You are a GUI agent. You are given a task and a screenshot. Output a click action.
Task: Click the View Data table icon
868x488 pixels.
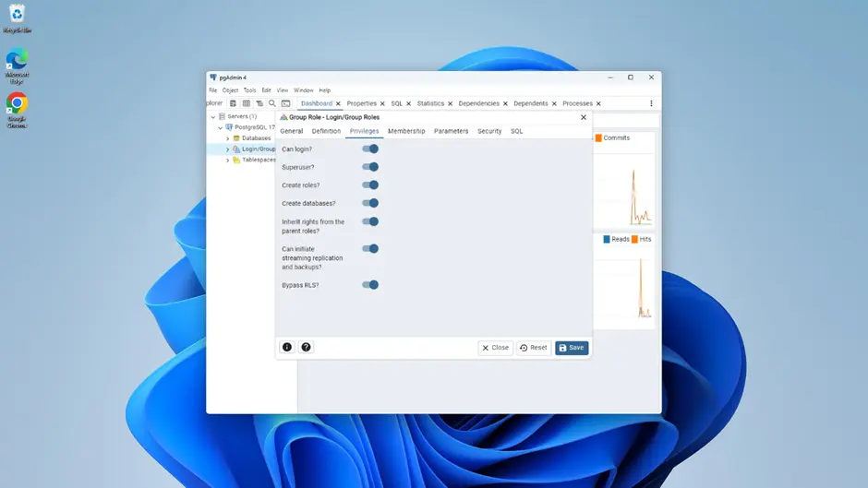[x=246, y=103]
